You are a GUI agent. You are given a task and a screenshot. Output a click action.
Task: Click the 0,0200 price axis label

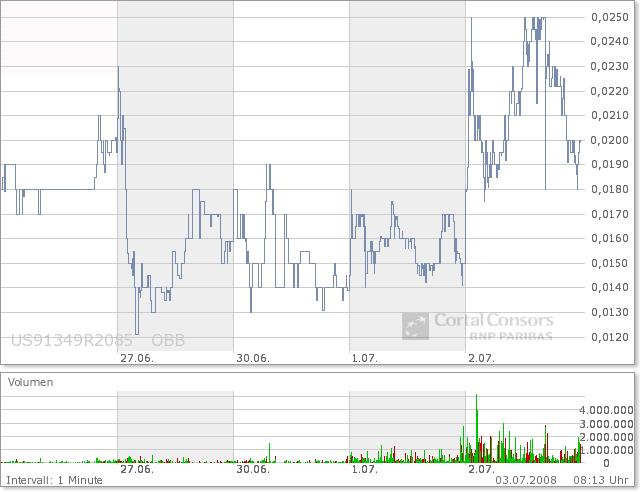(610, 140)
